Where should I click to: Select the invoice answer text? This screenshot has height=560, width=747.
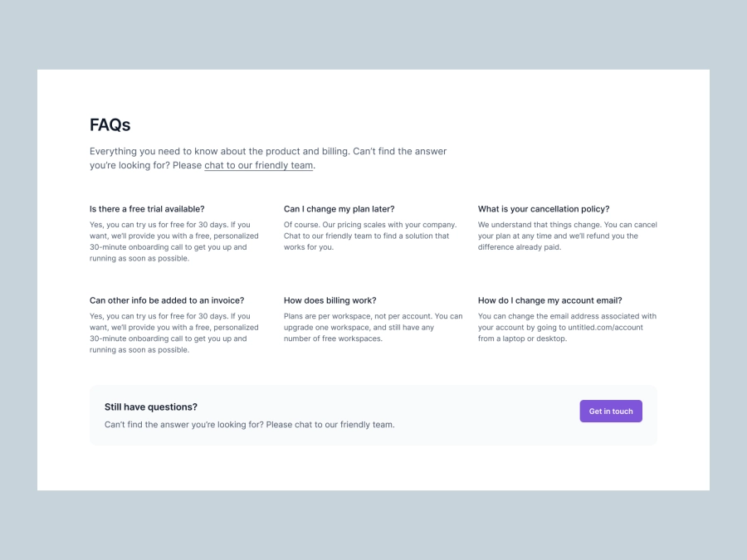click(169, 332)
